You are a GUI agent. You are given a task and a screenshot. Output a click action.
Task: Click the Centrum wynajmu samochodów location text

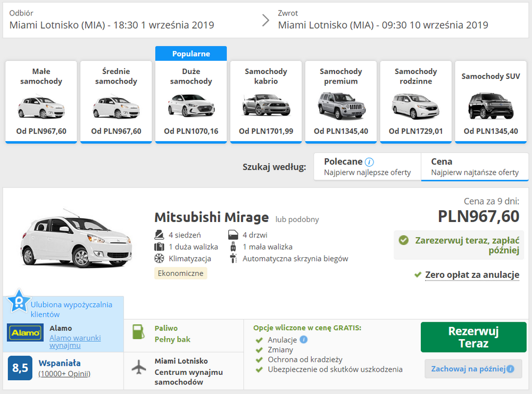point(189,377)
